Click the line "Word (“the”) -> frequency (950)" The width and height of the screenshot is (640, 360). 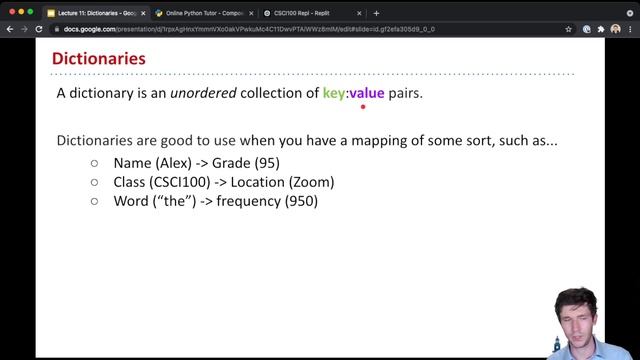[216, 201]
